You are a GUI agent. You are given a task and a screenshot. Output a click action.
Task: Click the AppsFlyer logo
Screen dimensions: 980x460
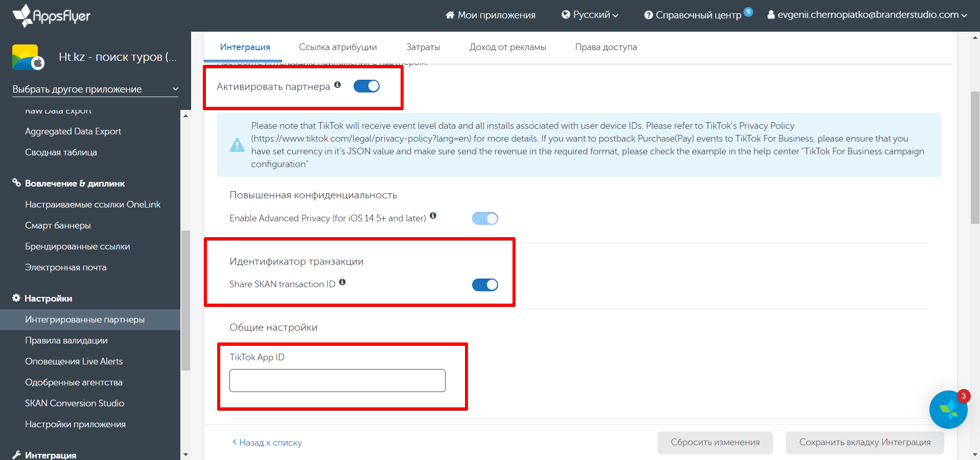pyautogui.click(x=51, y=15)
